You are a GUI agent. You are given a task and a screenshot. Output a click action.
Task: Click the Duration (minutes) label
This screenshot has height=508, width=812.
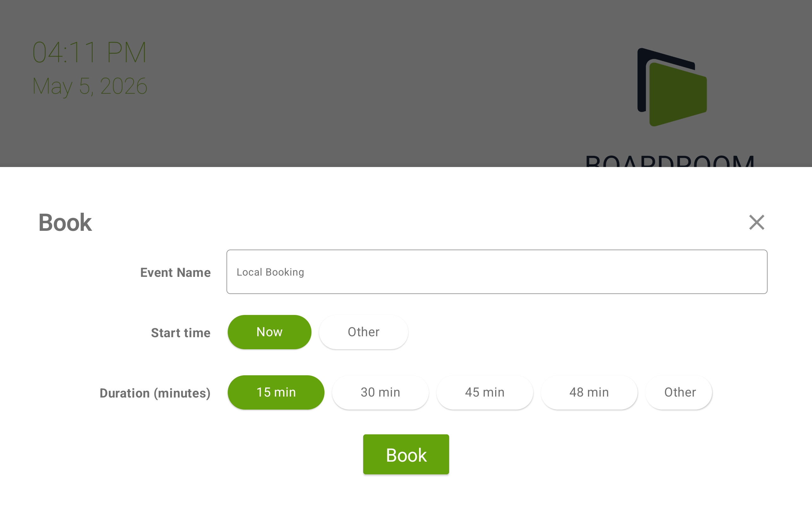pos(155,393)
